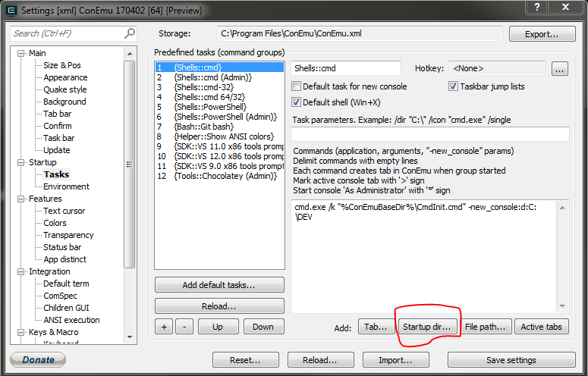Open Background settings page

(64, 102)
